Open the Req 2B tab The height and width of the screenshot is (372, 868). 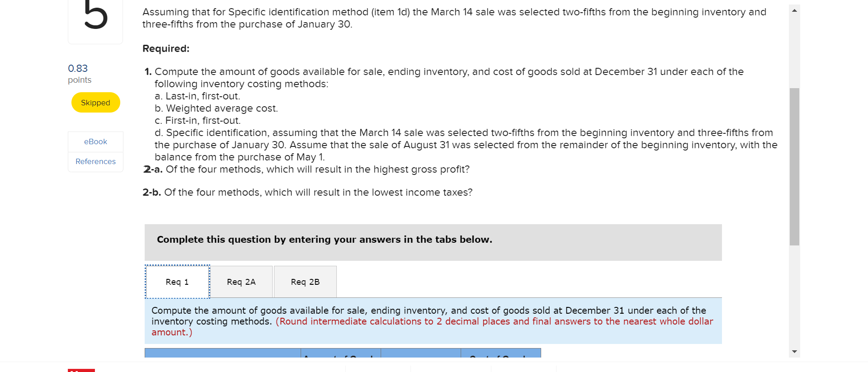click(305, 282)
